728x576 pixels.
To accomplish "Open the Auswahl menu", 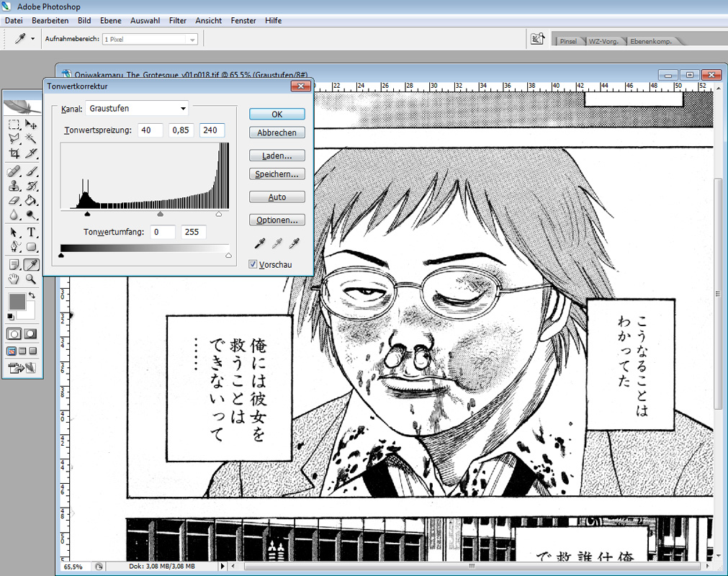I will [x=145, y=20].
